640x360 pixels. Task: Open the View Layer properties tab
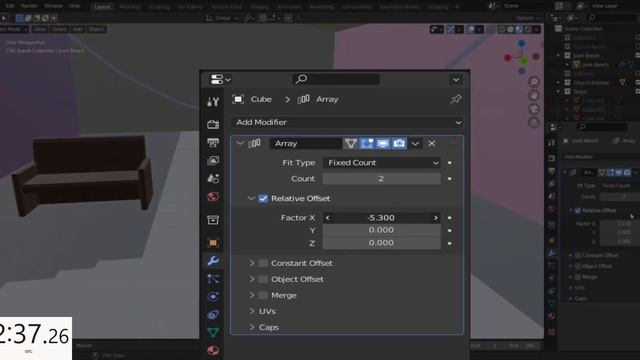point(213,160)
